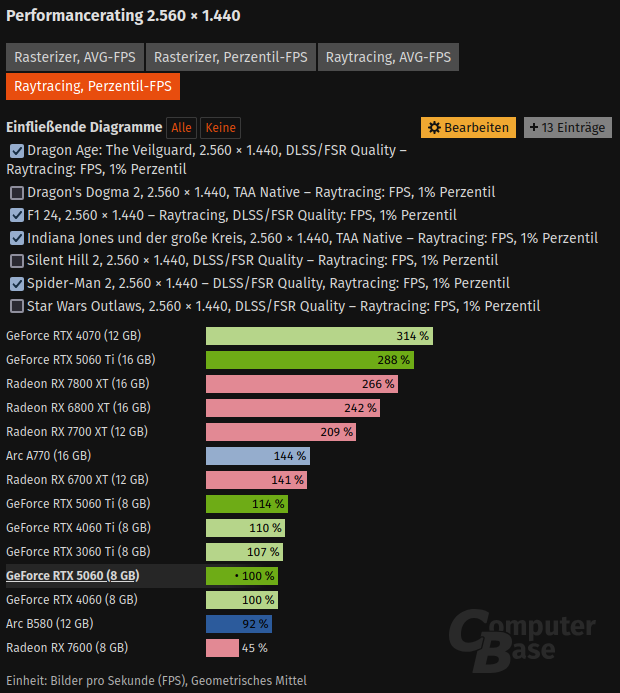Select the Radeon RX 6700 XT (12 GB) label
The height and width of the screenshot is (693, 620).
[77, 480]
